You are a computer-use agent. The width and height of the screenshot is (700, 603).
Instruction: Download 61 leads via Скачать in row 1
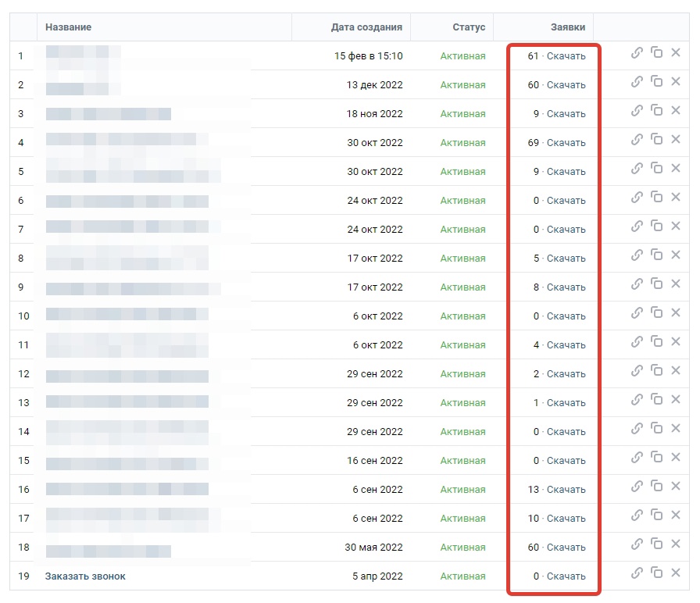[x=566, y=55]
